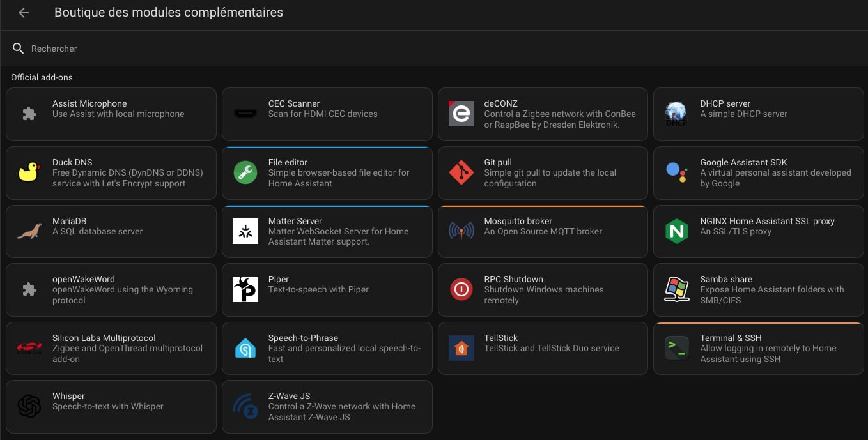Go back using the arrow icon

click(x=24, y=13)
